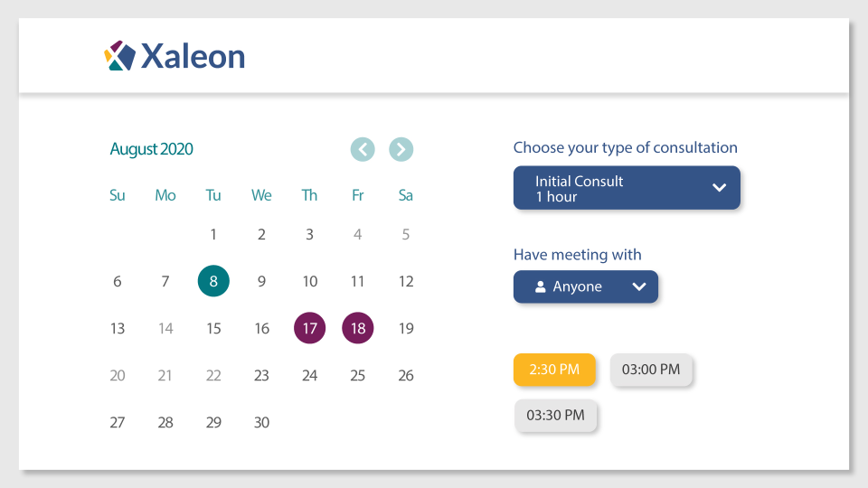868x488 pixels.
Task: Select August 8 on the calendar
Action: [213, 281]
